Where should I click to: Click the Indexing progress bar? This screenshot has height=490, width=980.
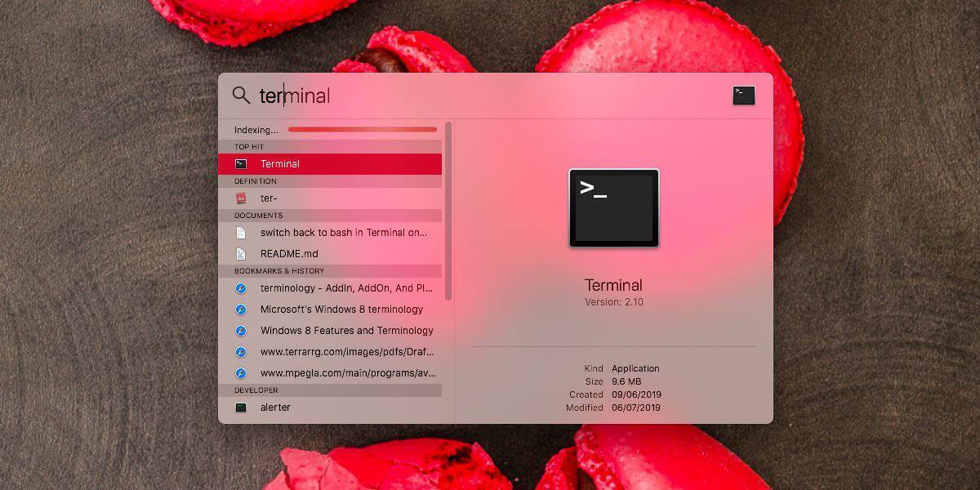363,129
